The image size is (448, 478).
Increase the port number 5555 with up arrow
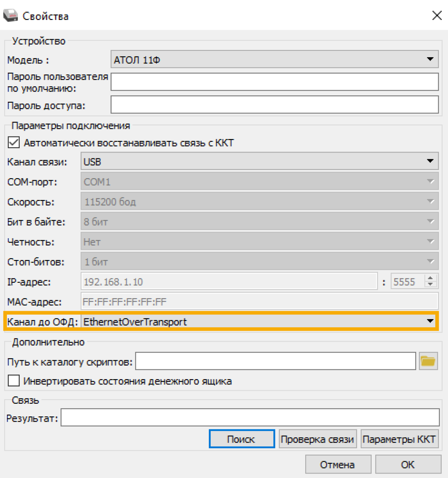click(x=430, y=278)
